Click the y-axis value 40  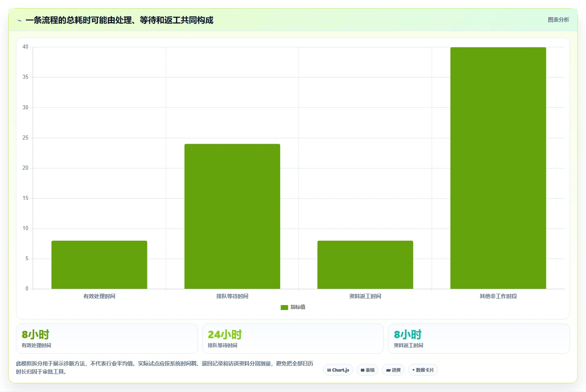click(25, 47)
